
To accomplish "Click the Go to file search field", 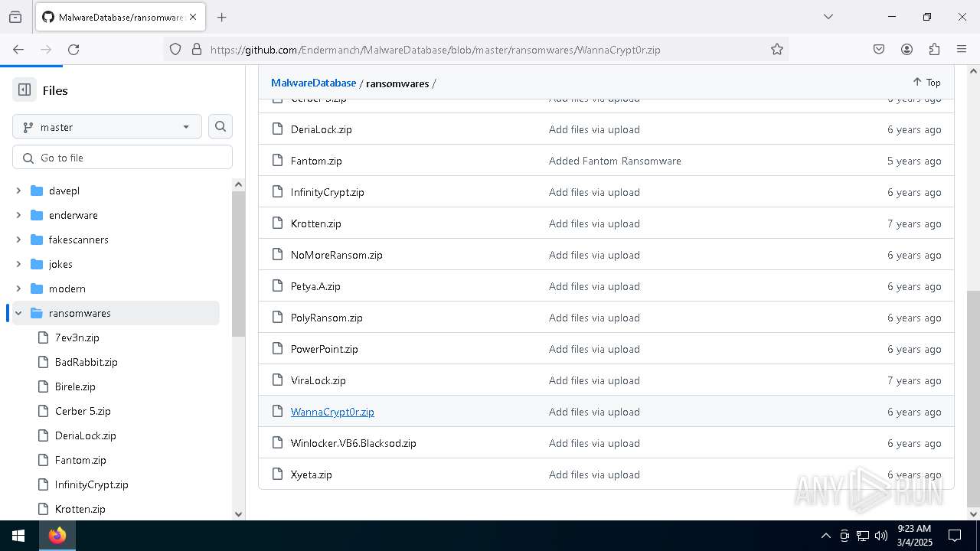I will 122,158.
